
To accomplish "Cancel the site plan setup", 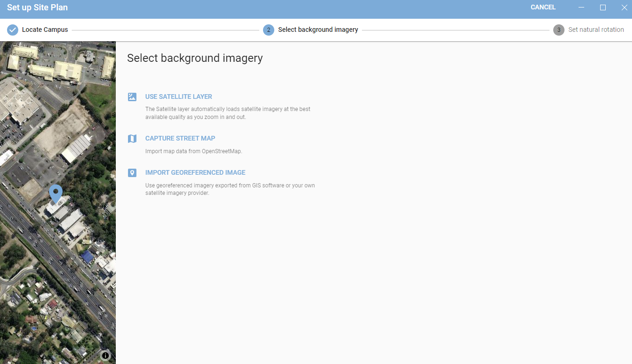I will (543, 7).
